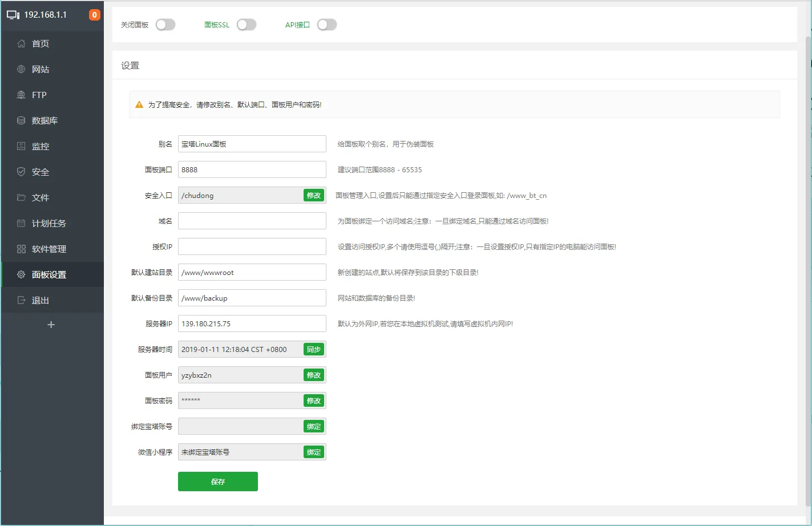Click the folder icon beside 文件
This screenshot has height=526, width=812.
pos(21,197)
